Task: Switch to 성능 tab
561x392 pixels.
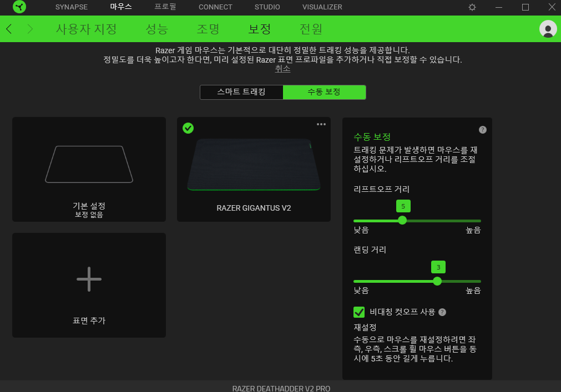Action: point(156,29)
